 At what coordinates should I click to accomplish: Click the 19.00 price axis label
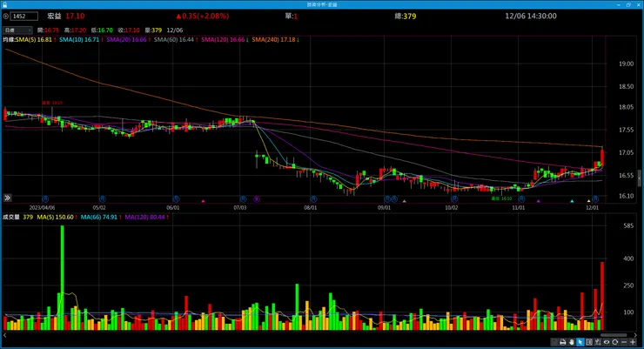pos(627,64)
